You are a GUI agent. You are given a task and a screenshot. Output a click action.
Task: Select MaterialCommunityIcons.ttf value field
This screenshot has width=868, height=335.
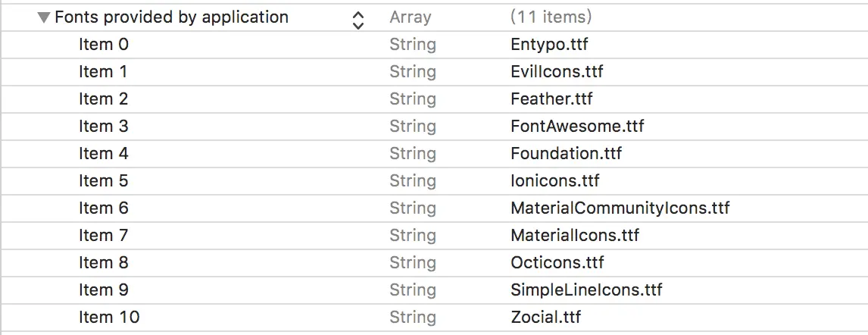click(x=620, y=208)
